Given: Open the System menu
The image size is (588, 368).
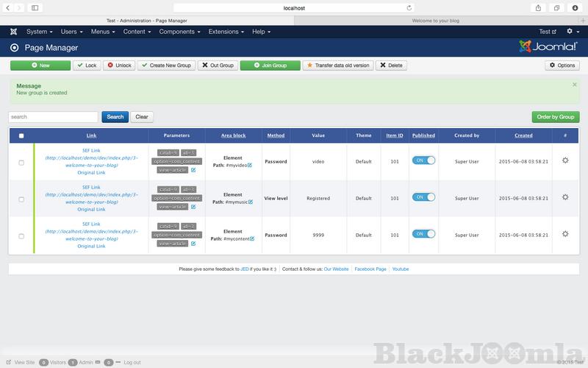Looking at the screenshot, I should click(x=39, y=32).
